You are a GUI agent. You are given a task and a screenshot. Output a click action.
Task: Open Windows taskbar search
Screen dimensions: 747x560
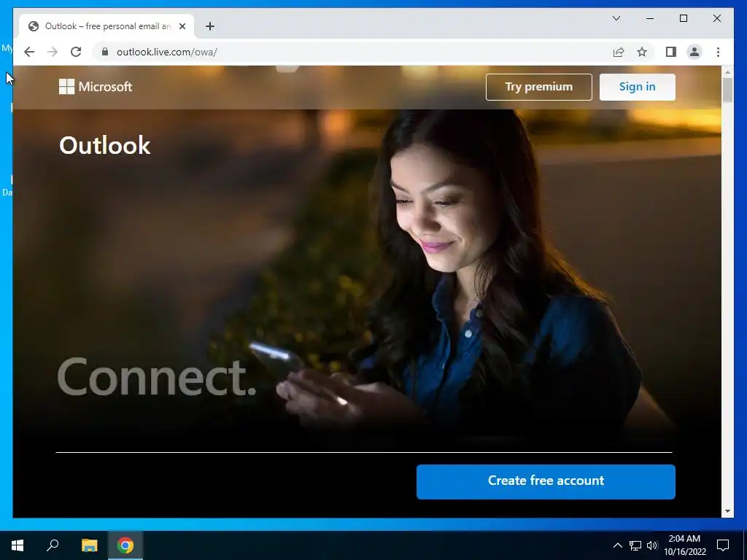point(53,545)
